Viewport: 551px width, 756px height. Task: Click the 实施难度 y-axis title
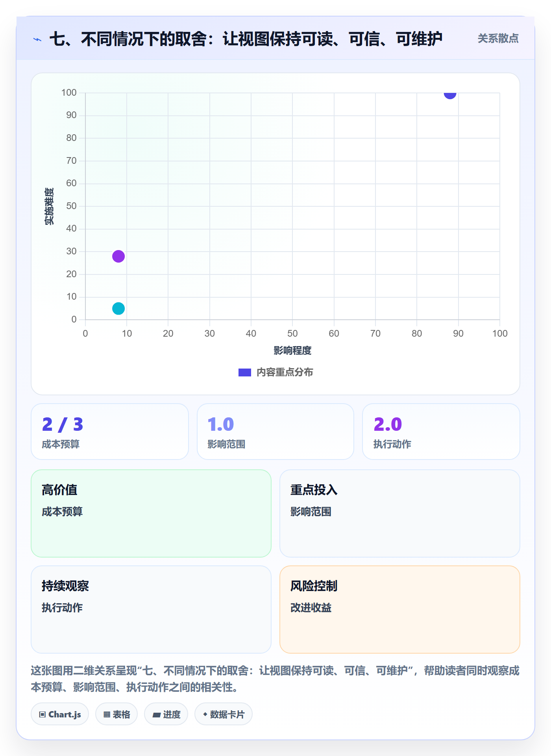point(49,206)
